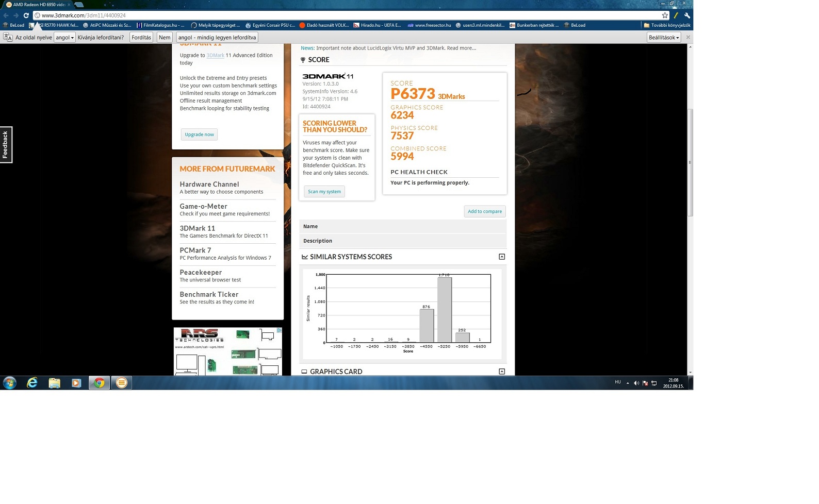Open Windows Media Player from the taskbar
Screen dimensions: 819x504
[x=76, y=383]
